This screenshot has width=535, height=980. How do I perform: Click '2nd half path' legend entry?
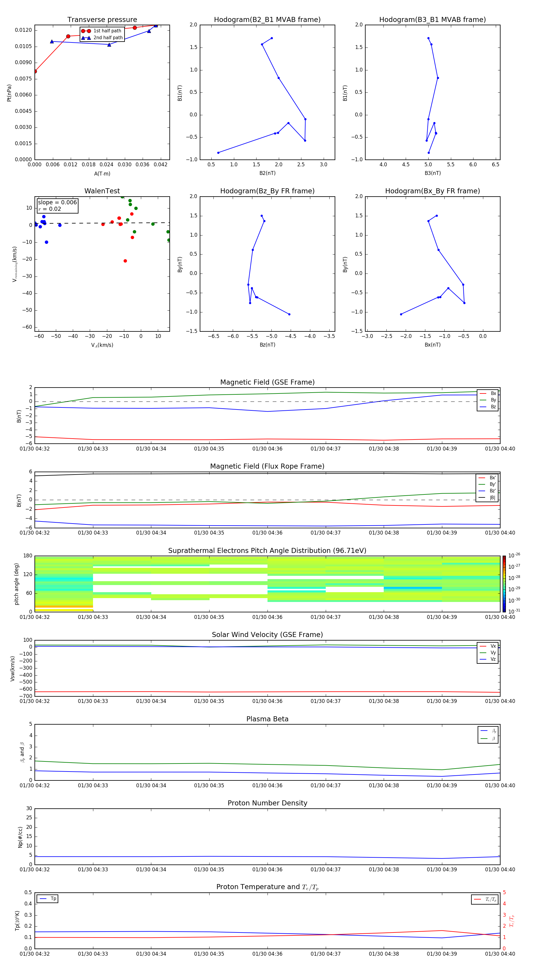[x=103, y=38]
